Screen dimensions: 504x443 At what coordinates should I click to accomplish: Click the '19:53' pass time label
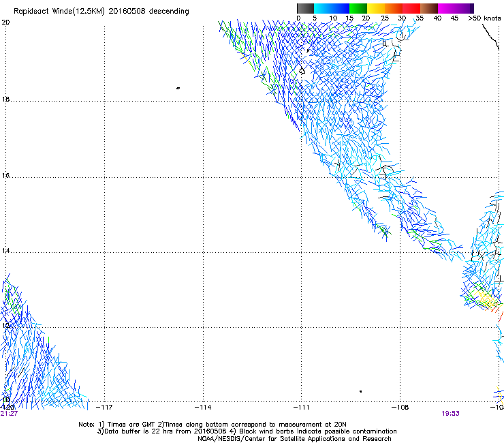pyautogui.click(x=450, y=414)
